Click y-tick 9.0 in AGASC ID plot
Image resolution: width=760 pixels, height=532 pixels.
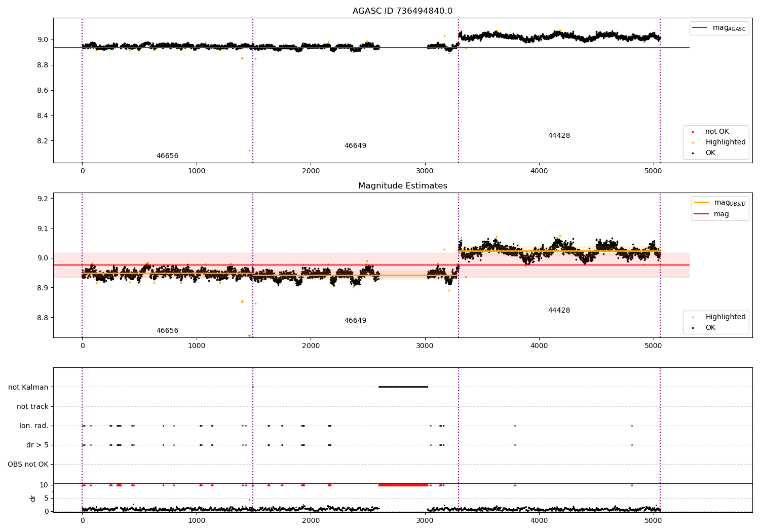coord(42,40)
